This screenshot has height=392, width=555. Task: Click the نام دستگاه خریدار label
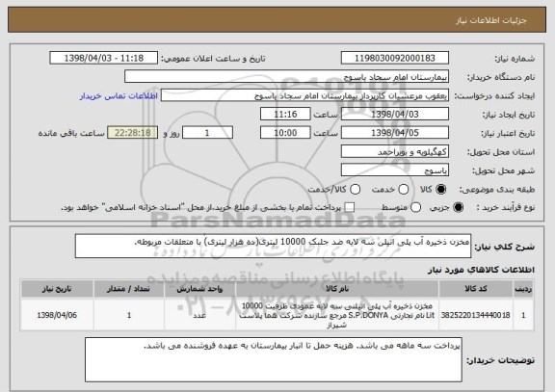pos(502,77)
